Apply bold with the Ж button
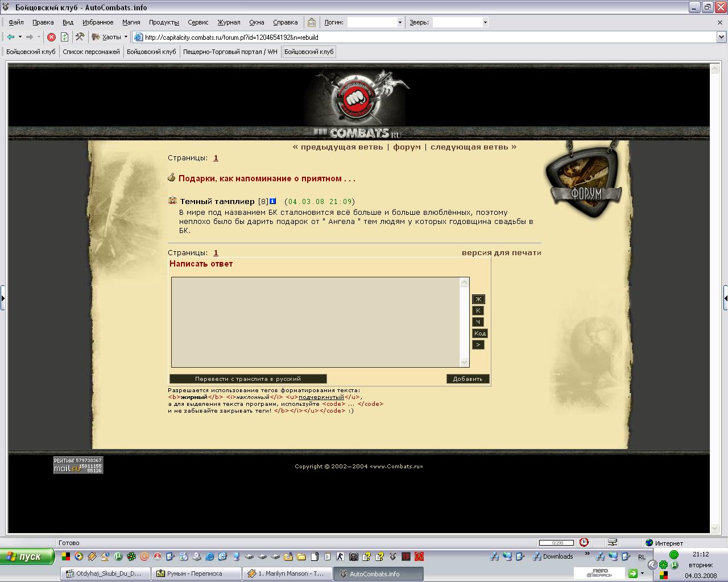728x582 pixels. point(478,299)
